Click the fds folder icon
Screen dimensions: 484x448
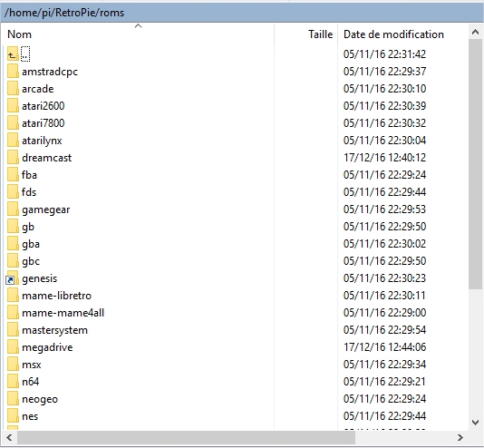click(x=13, y=192)
